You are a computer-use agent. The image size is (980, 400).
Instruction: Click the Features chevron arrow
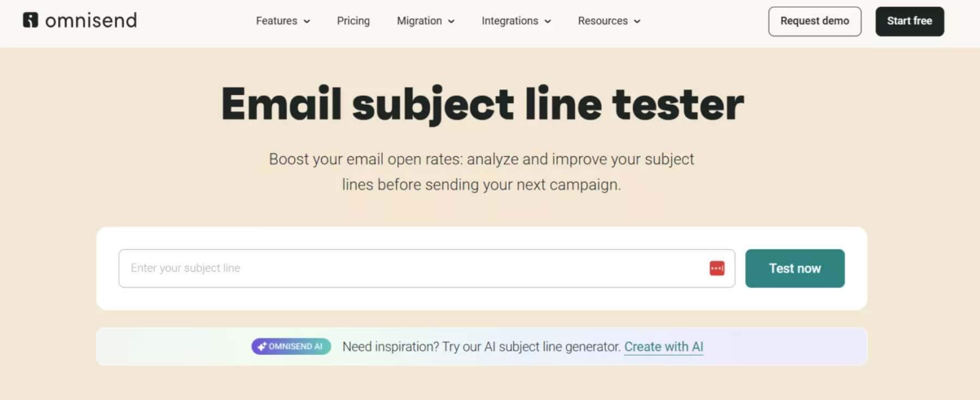(306, 21)
